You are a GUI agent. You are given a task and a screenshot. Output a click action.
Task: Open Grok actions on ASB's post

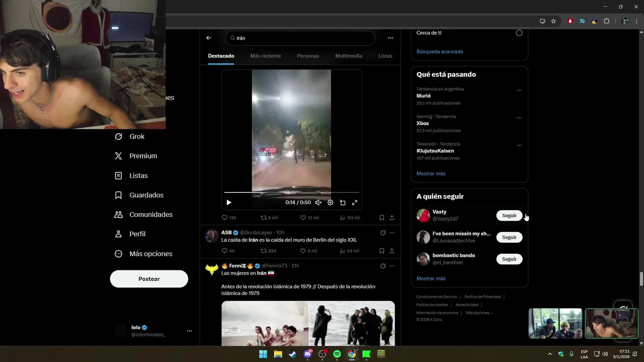click(383, 233)
